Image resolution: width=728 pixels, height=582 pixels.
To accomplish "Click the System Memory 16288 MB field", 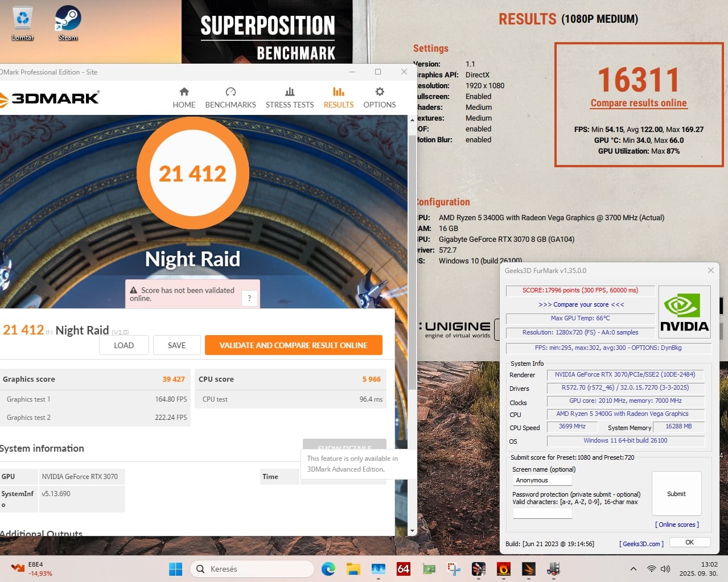I will pyautogui.click(x=678, y=427).
